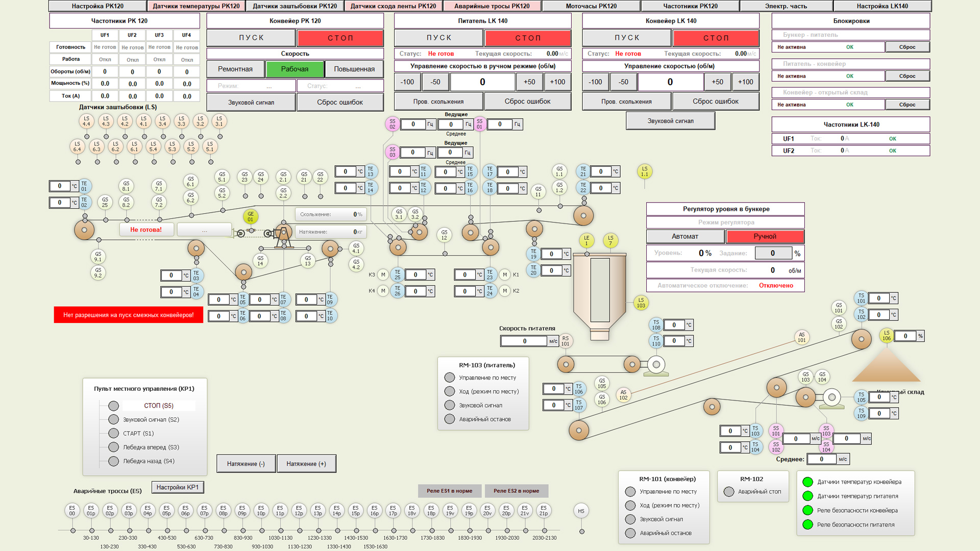Image resolution: width=980 pixels, height=551 pixels.
Task: Click the Натяжение (+) button
Action: pos(306,464)
